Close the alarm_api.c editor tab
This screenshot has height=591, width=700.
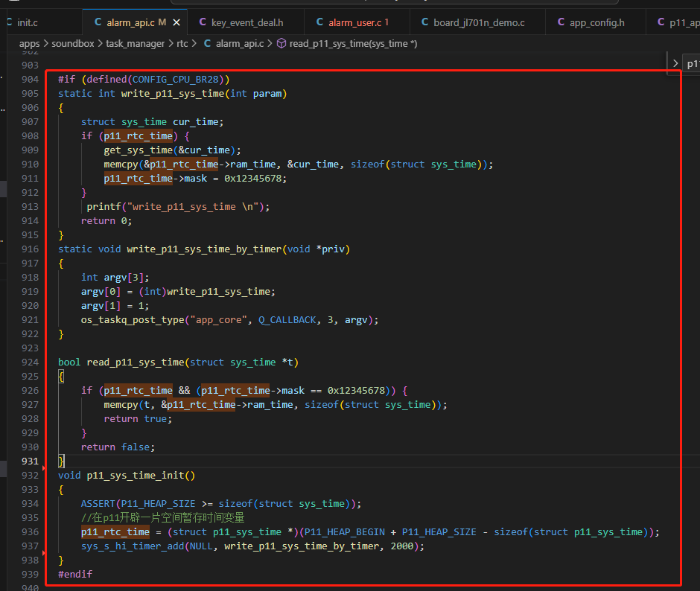click(176, 22)
